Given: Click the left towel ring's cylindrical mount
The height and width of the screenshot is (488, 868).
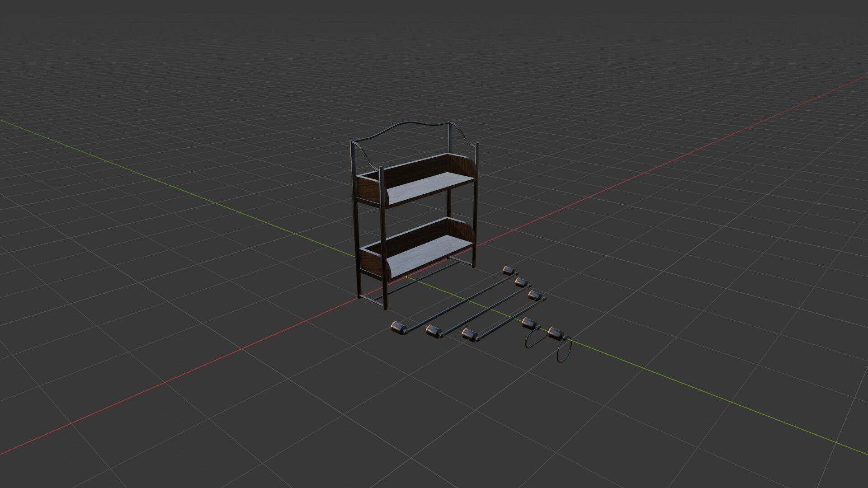Looking at the screenshot, I should coord(528,323).
